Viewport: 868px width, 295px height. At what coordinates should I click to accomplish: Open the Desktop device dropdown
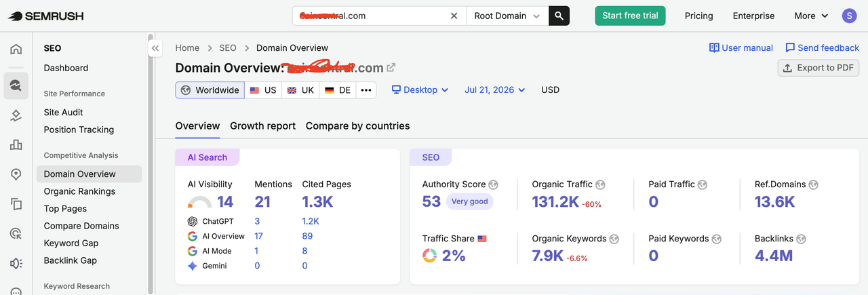(420, 90)
